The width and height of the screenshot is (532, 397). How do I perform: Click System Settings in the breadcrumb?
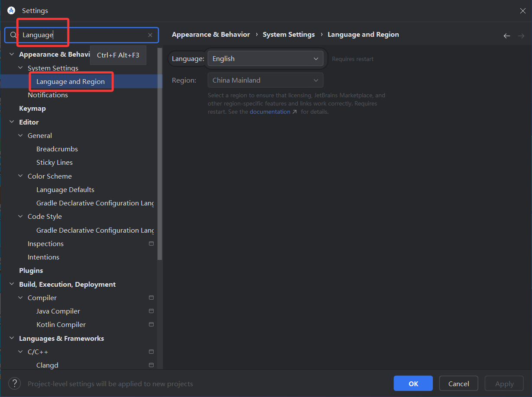coord(288,35)
